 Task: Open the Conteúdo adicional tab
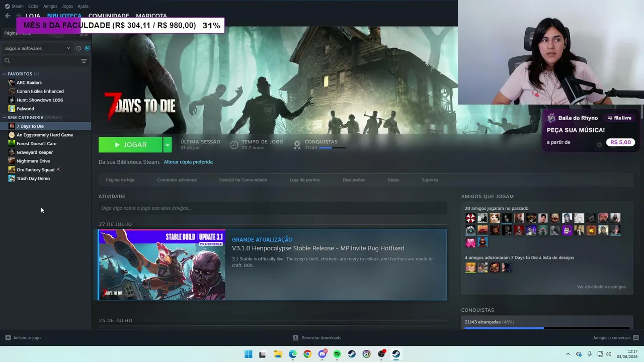coord(177,180)
